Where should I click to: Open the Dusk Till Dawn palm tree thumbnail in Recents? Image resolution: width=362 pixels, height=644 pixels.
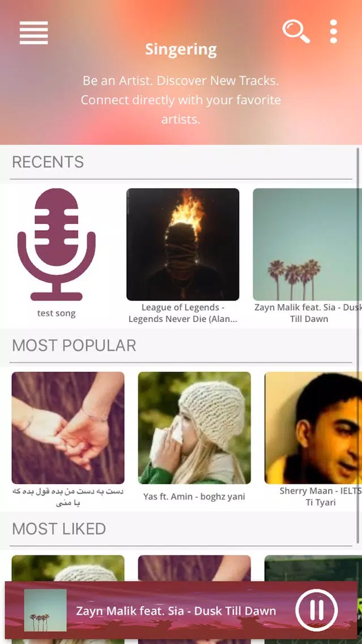click(x=308, y=244)
